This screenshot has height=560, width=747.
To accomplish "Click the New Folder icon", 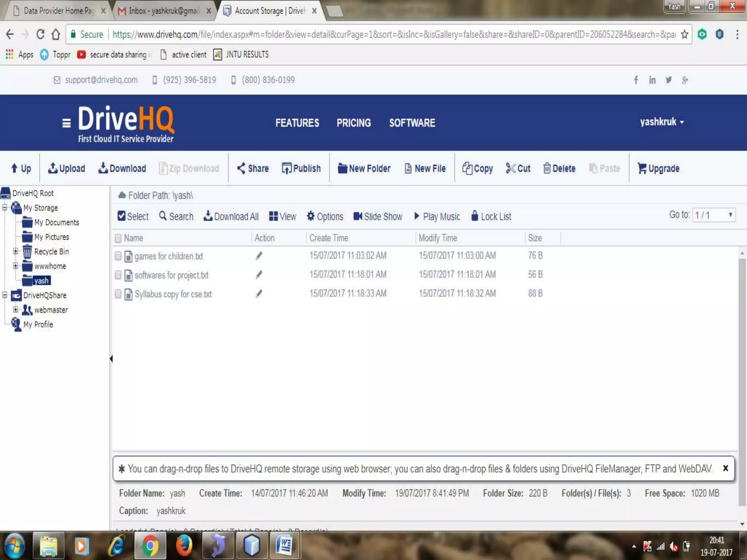I will click(x=342, y=168).
